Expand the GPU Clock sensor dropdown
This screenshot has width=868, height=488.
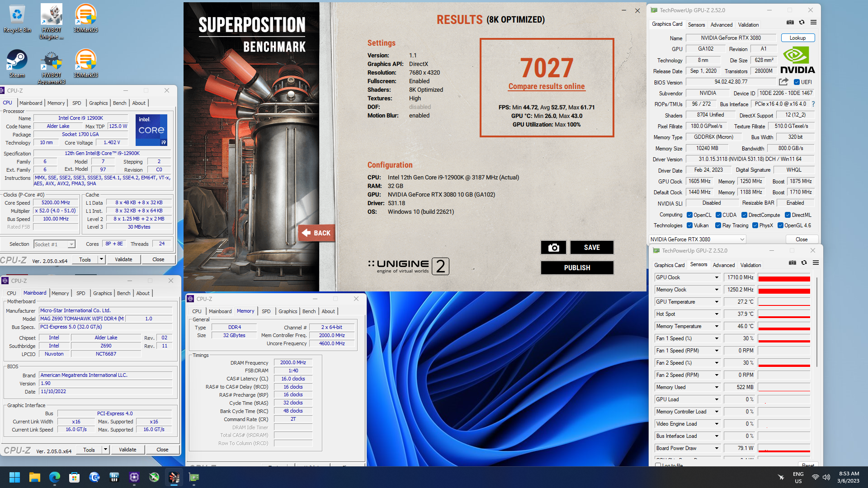[717, 277]
